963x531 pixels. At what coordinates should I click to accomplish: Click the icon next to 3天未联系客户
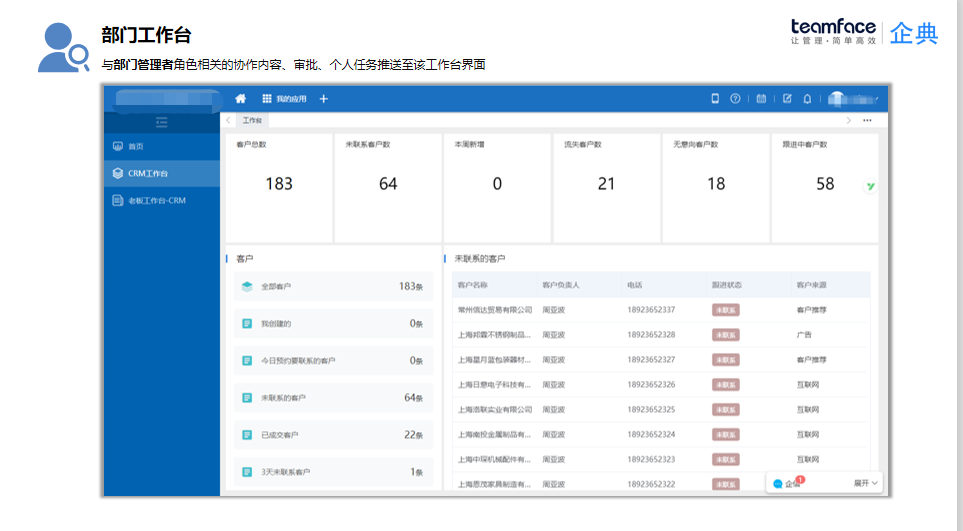tap(247, 472)
